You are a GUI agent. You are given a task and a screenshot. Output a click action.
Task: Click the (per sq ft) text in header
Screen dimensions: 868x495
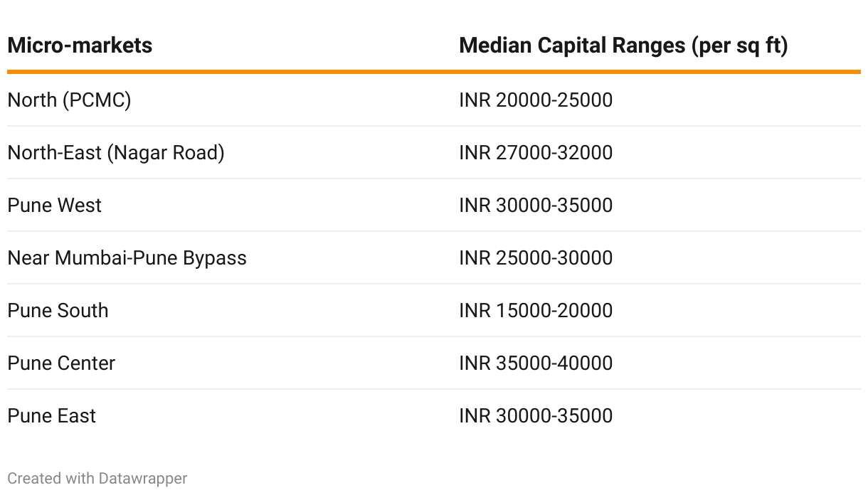[x=739, y=46]
